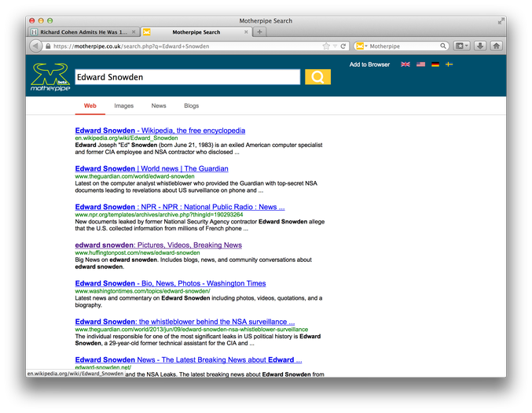Click the browser back arrow button

[35, 46]
